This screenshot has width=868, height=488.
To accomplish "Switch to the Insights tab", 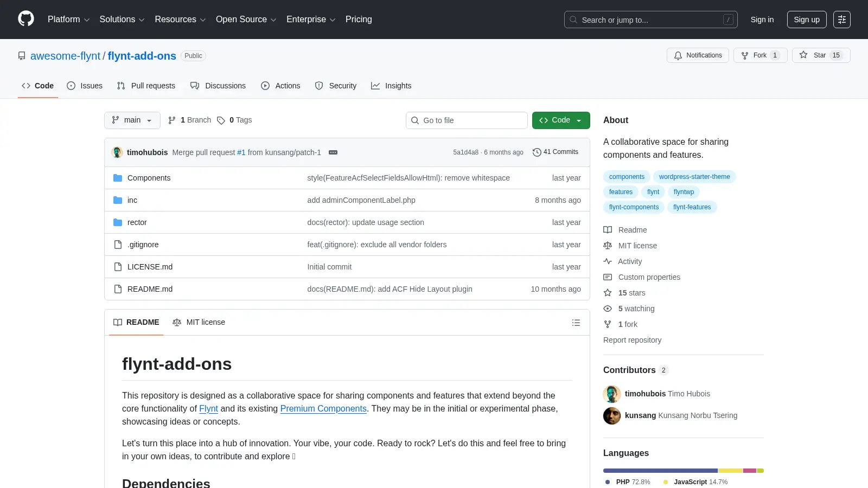I will click(391, 86).
